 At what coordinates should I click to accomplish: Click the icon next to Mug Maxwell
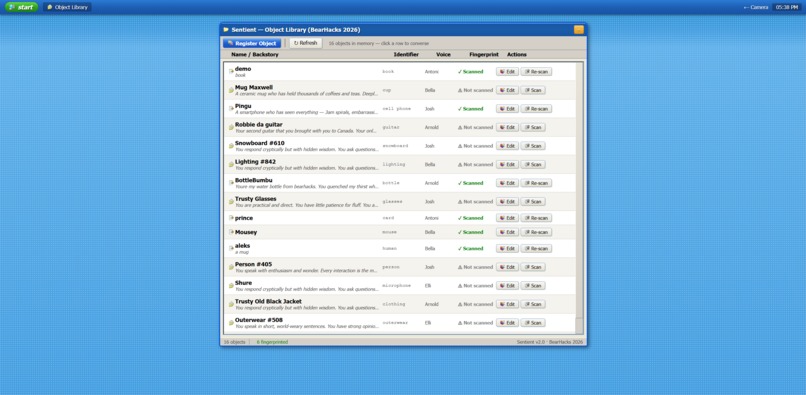pos(231,90)
